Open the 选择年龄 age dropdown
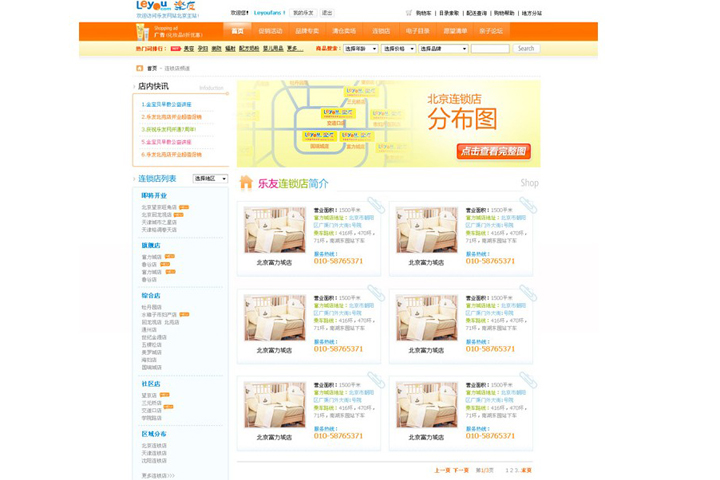 [x=360, y=48]
